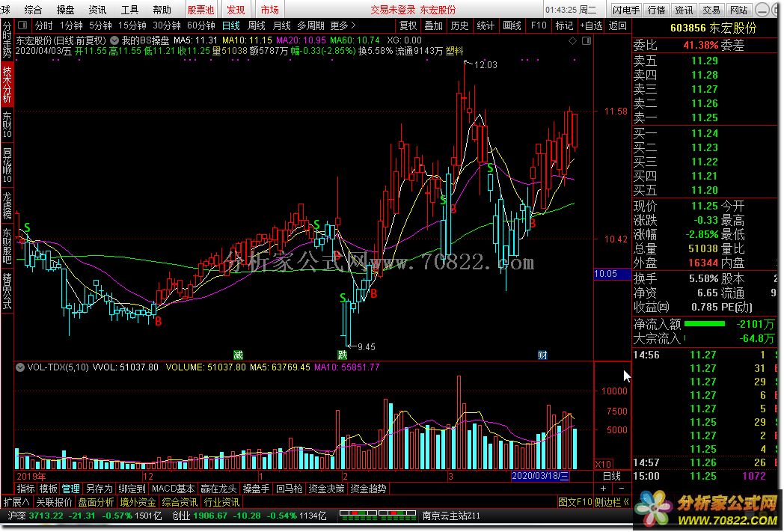
Task: Select the 周线 weekly period
Action: point(257,25)
